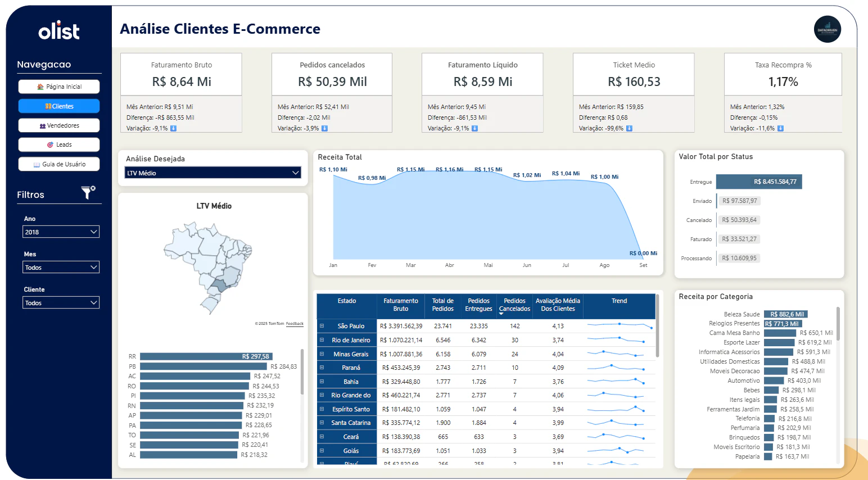Click Cancelado value R$ 50.393,64
868x480 pixels.
coord(739,220)
